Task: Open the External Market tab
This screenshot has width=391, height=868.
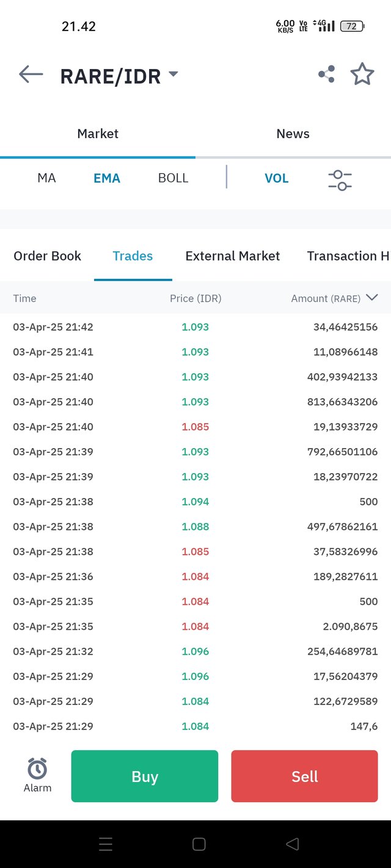Action: 233,256
